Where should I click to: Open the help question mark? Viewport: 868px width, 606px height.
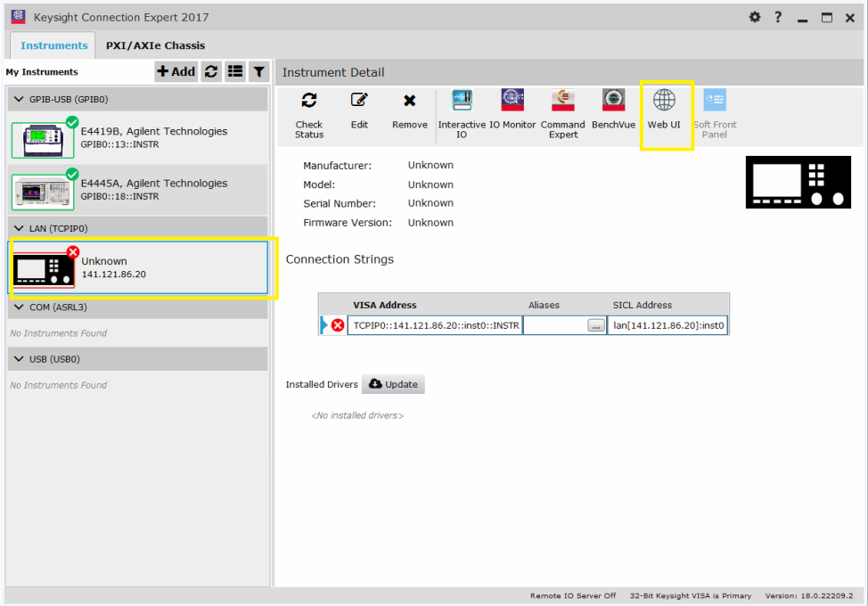click(x=778, y=17)
